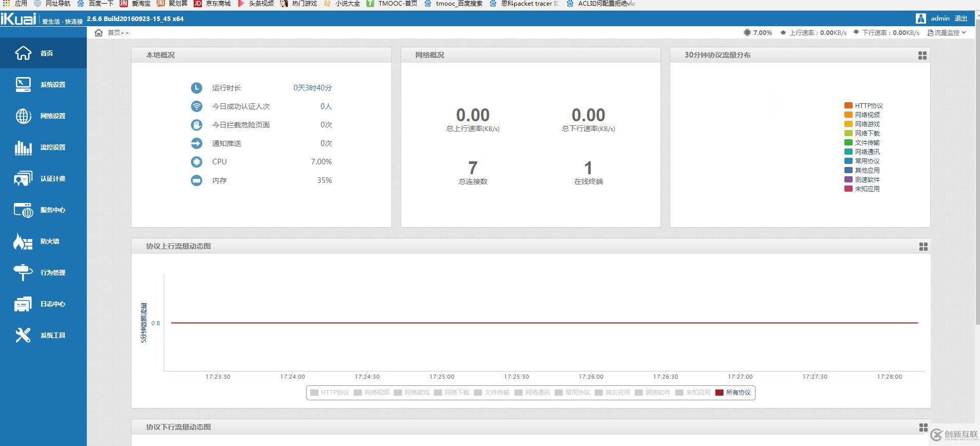Image resolution: width=980 pixels, height=446 pixels.
Task: Click the 首页>> breadcrumb link
Action: click(x=118, y=32)
